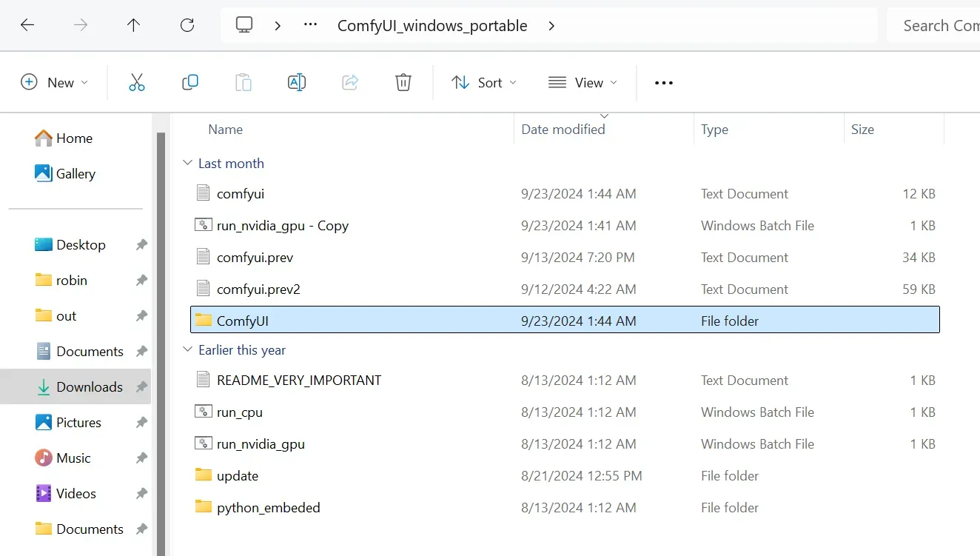Click the 59 KB size cell
This screenshot has width=980, height=556.
click(919, 289)
